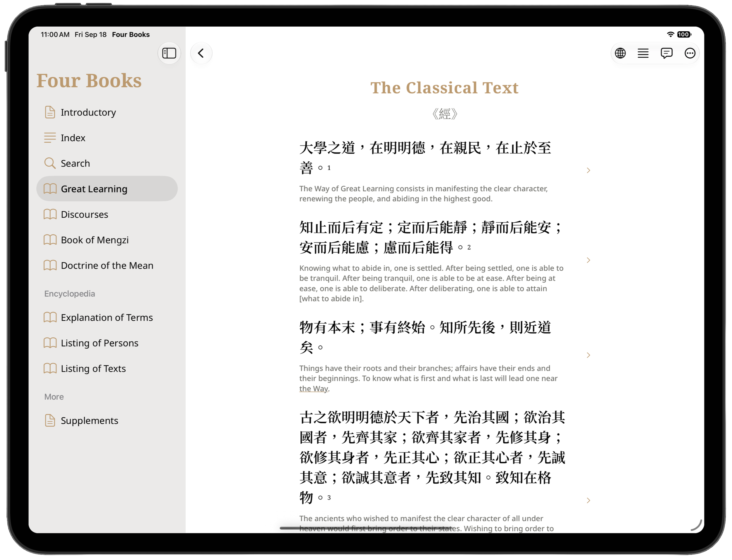Open the globe language icon

coord(620,53)
